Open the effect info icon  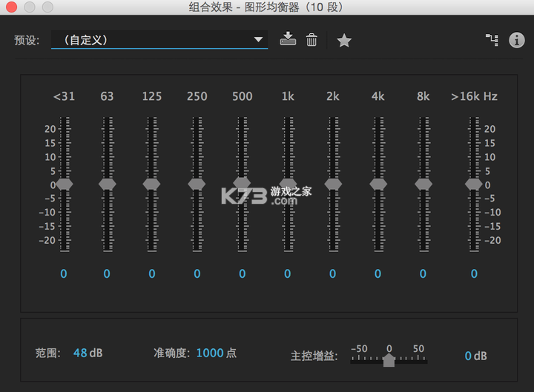tap(516, 40)
